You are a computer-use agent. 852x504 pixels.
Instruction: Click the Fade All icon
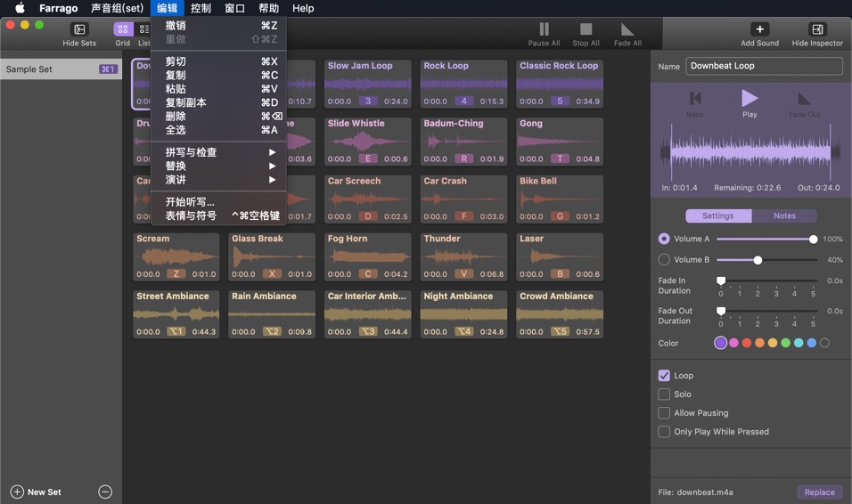(627, 29)
